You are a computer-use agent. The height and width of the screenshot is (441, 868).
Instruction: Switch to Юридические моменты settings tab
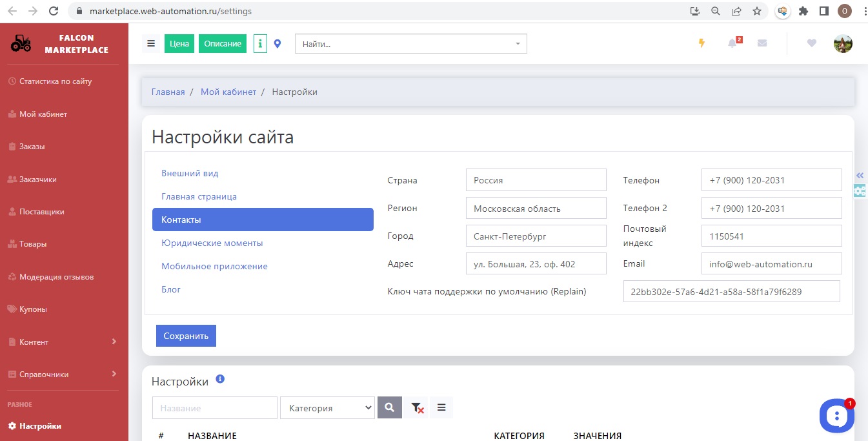(212, 243)
